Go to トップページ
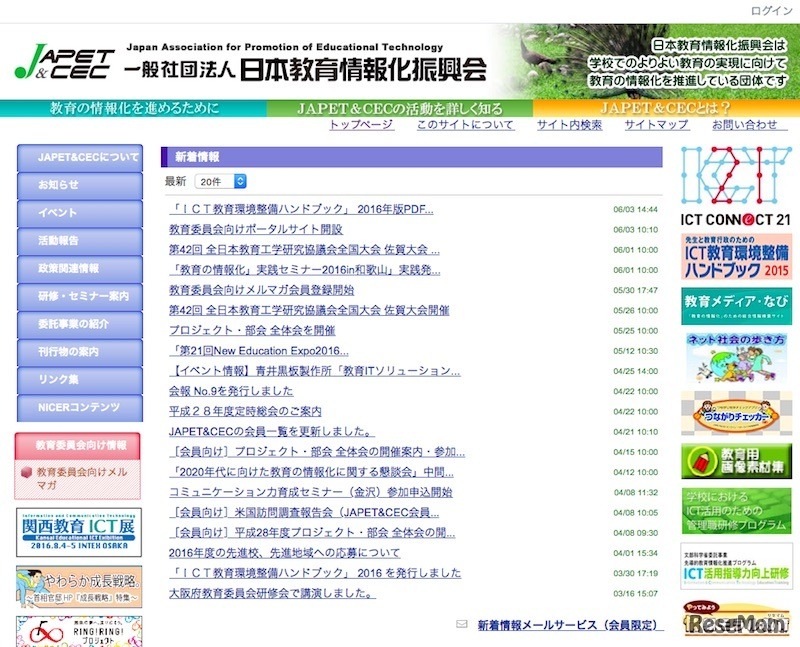 point(361,125)
